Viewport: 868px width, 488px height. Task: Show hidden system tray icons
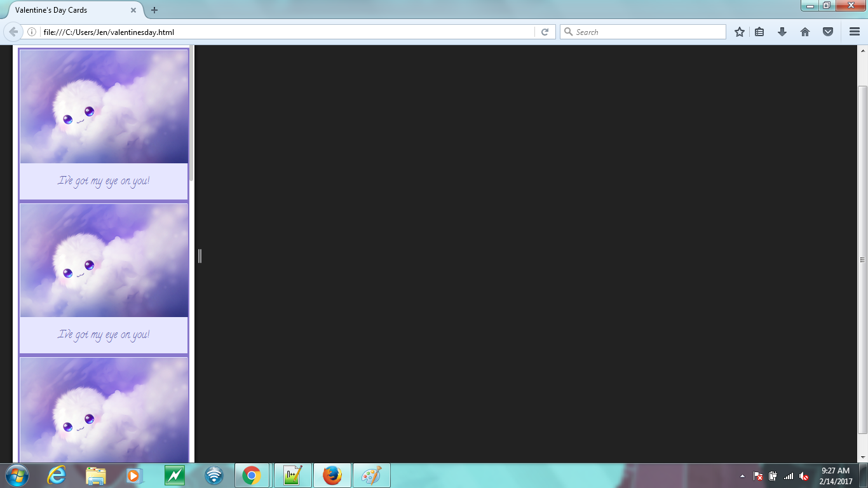tap(742, 476)
